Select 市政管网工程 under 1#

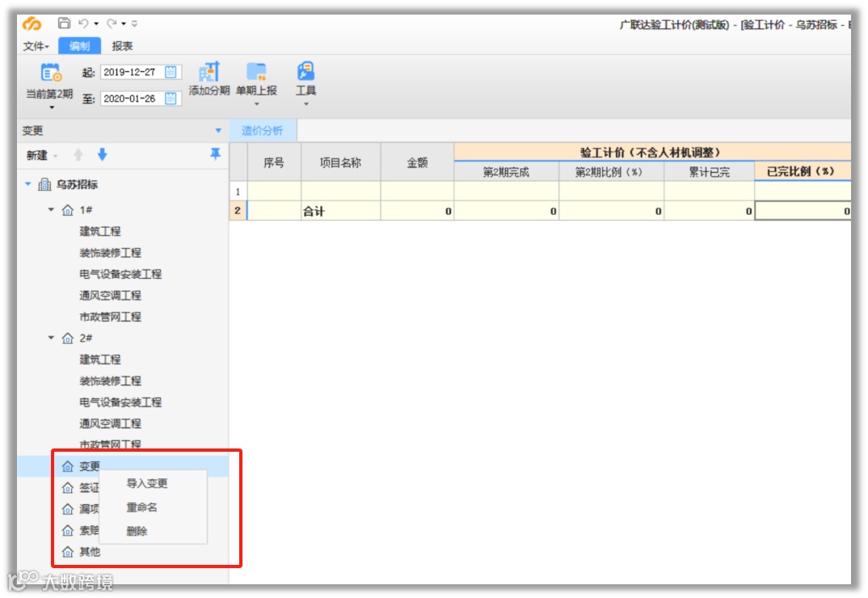tap(110, 317)
